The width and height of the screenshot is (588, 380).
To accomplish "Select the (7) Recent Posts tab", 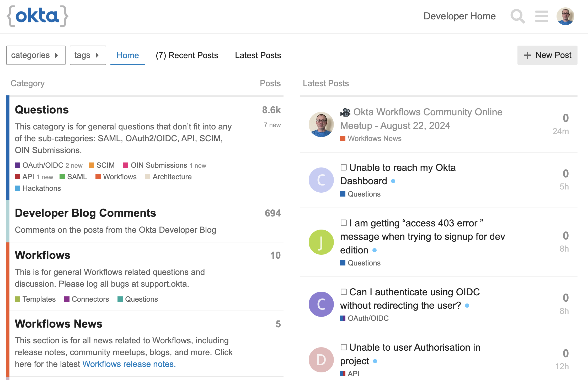I will pos(187,55).
